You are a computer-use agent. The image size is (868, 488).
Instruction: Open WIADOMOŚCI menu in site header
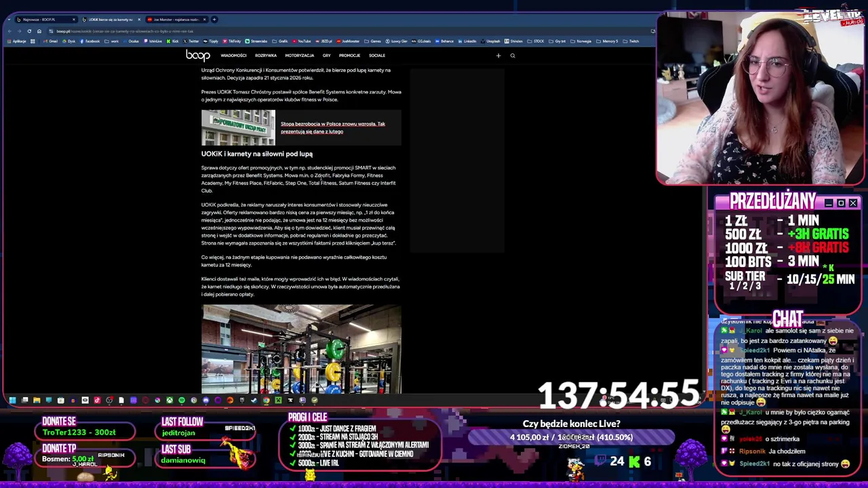click(x=233, y=56)
